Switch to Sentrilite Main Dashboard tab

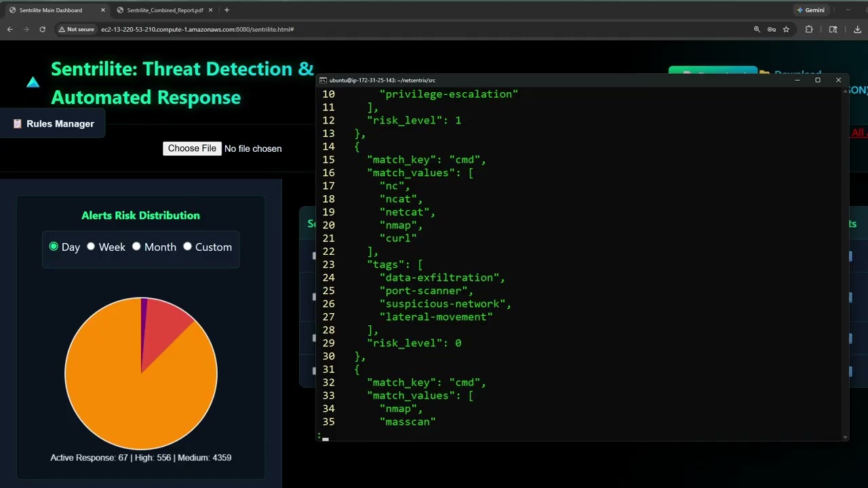(51, 10)
